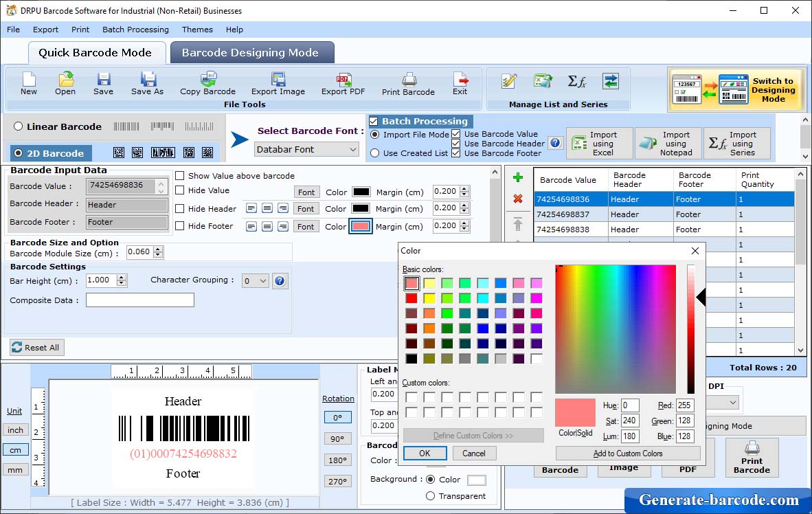Increase the footer margin stepper

point(464,223)
